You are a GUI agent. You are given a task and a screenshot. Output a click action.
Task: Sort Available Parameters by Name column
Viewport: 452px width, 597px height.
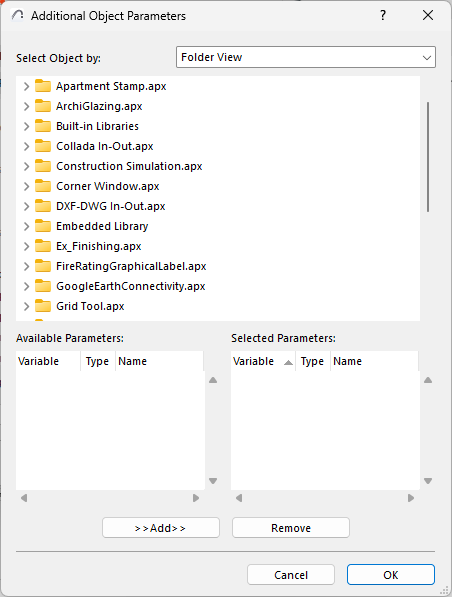tap(159, 361)
